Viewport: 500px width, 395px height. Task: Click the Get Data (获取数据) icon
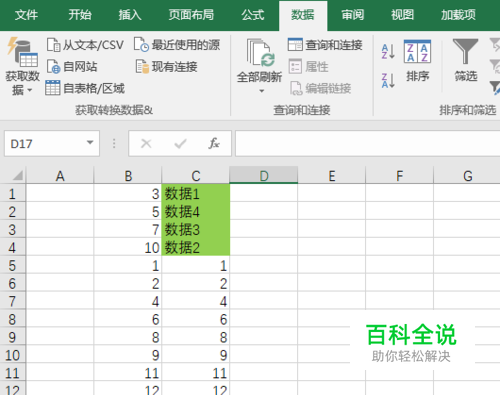click(23, 52)
